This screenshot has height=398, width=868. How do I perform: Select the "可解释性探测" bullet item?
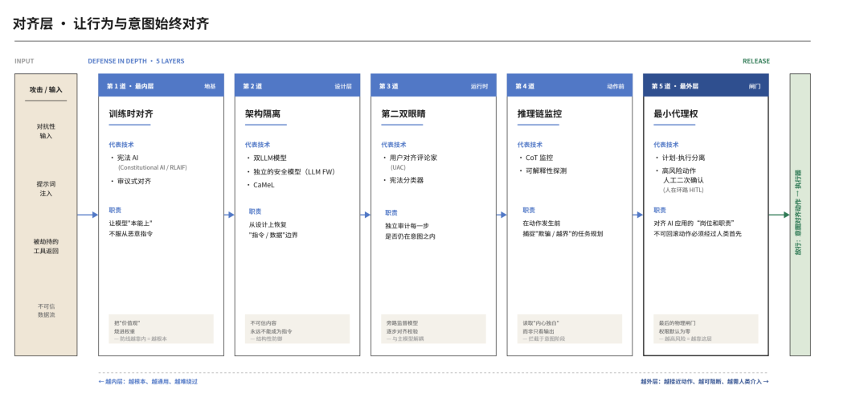coord(542,171)
